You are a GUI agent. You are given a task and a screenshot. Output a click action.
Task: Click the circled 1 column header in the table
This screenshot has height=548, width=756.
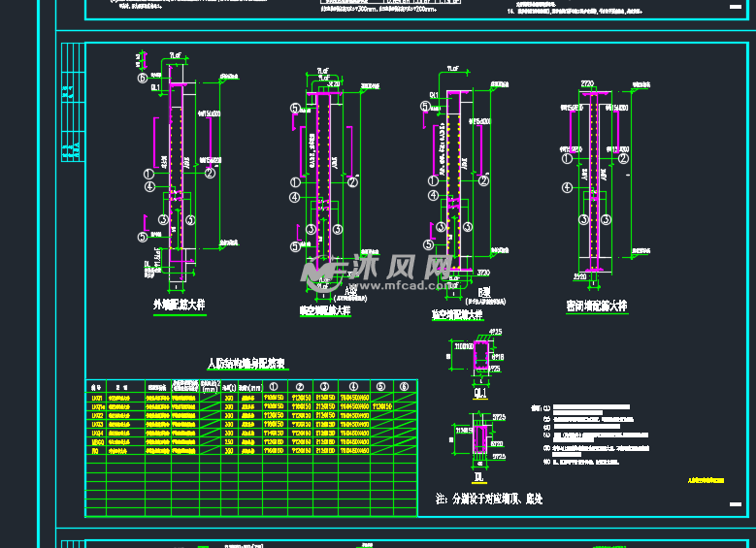[x=275, y=386]
